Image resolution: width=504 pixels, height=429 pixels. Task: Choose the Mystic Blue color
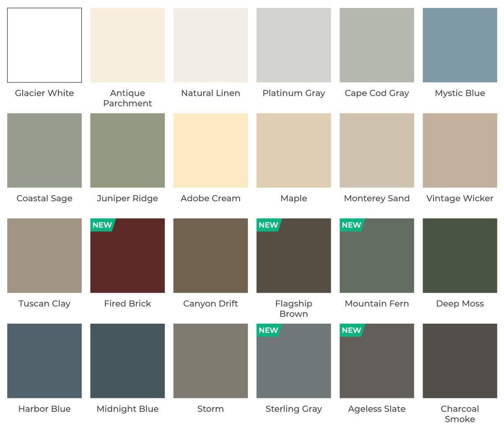460,44
